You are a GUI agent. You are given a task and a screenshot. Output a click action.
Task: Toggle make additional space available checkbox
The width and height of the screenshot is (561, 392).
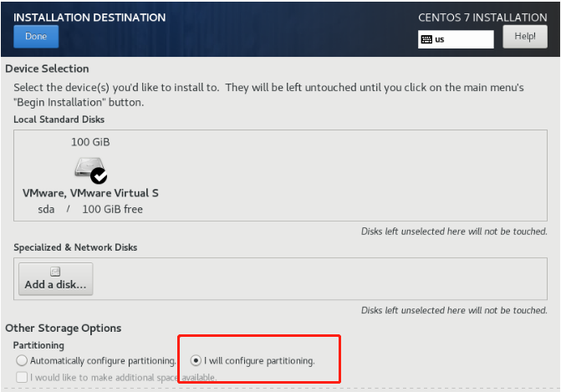[22, 377]
